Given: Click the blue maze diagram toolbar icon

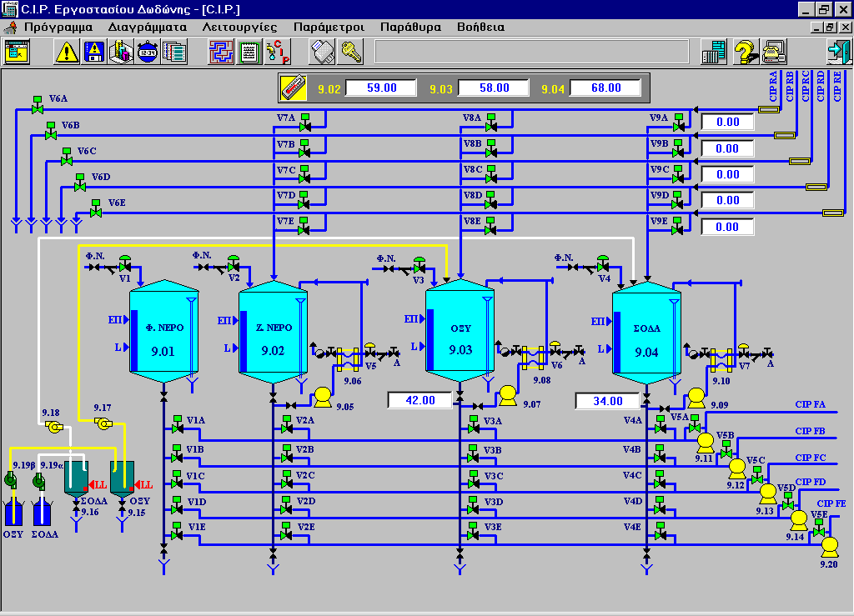Looking at the screenshot, I should [x=222, y=52].
